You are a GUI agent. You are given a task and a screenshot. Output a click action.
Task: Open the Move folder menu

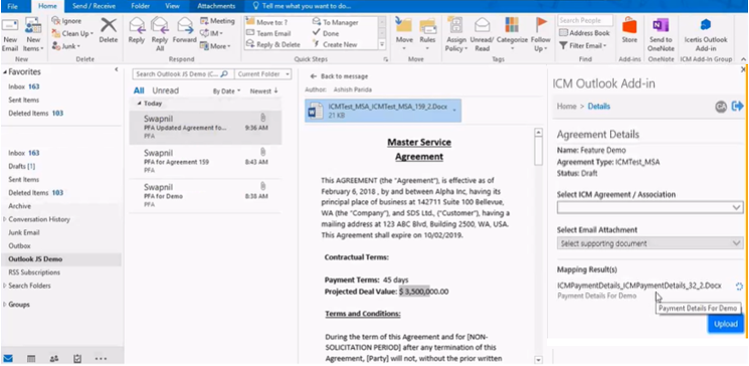click(x=404, y=34)
